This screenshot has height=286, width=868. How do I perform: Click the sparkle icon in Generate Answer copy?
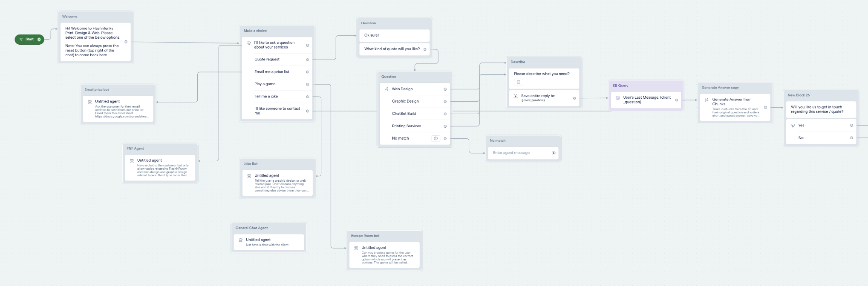707,100
